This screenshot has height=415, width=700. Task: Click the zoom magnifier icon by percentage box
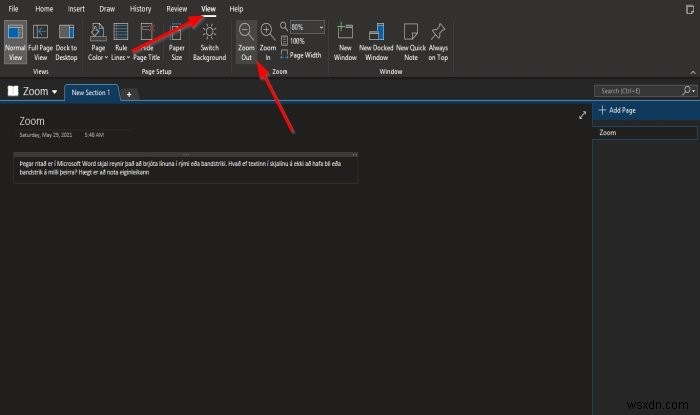284,27
